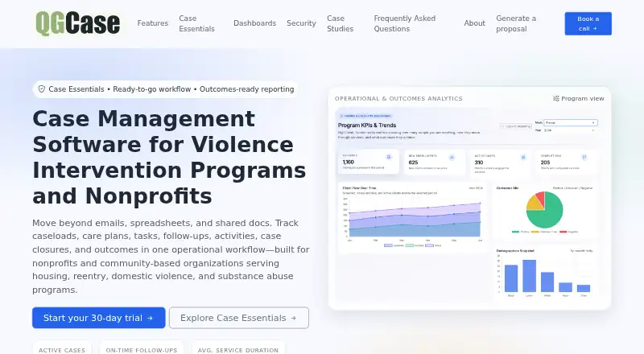The width and height of the screenshot is (644, 354).
Task: Click the small button left of the Mode selector
Action: (516, 126)
